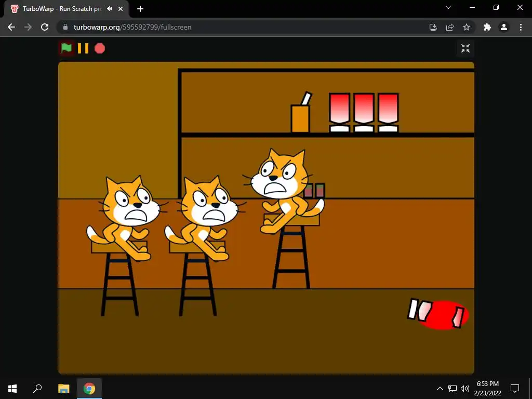Restore down the Chrome window
This screenshot has width=532, height=399.
496,7
